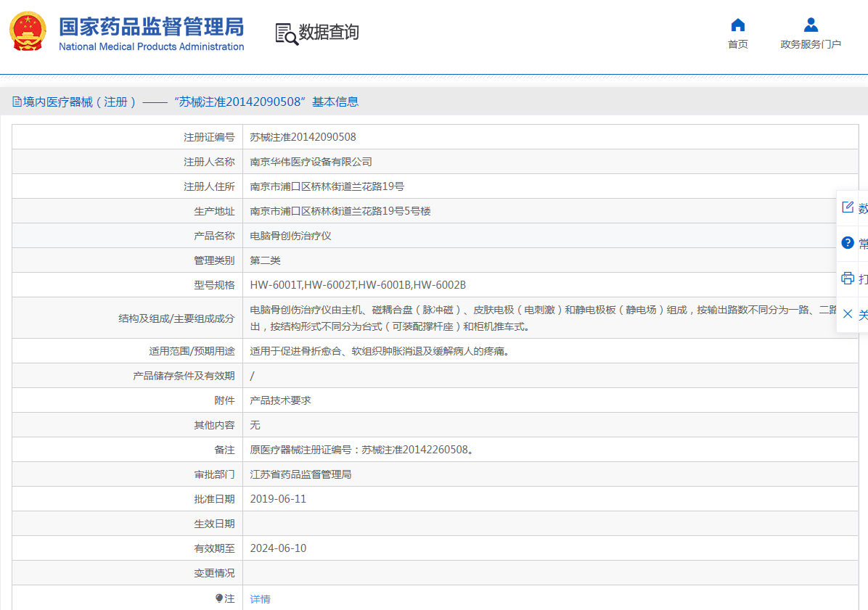
Task: Click the 数据查询 heading text
Action: pyautogui.click(x=329, y=32)
